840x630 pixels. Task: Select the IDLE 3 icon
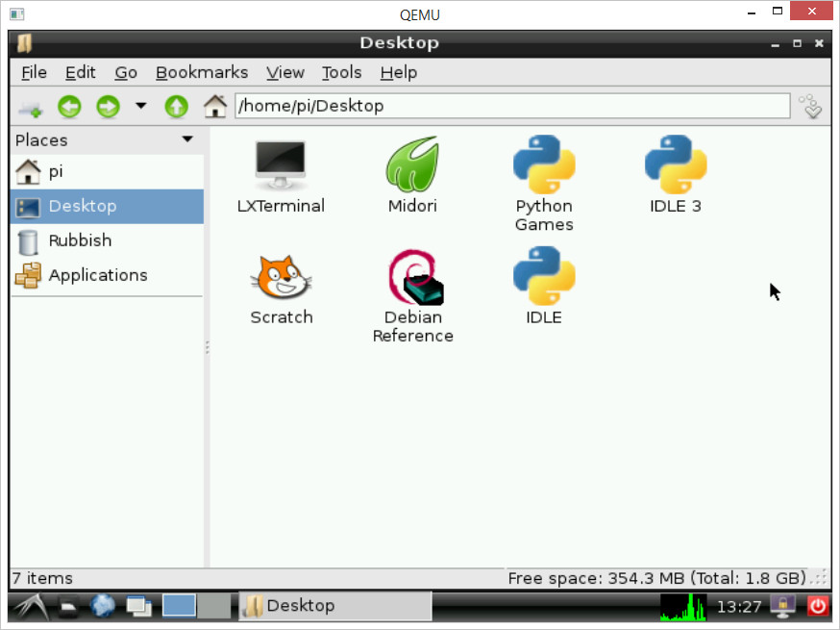676,175
